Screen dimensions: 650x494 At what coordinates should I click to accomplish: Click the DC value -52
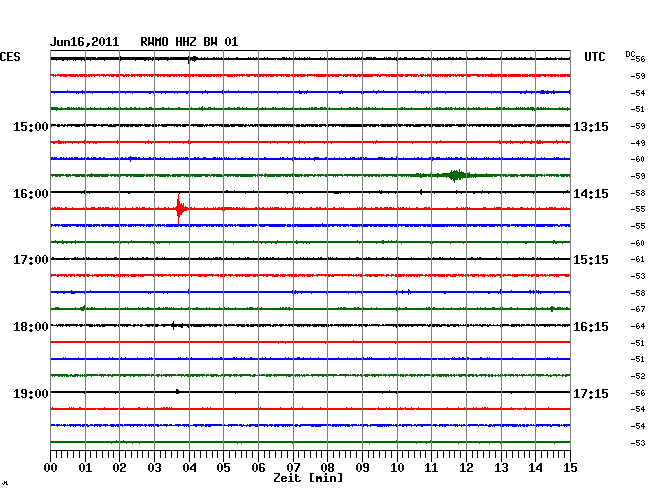point(638,376)
